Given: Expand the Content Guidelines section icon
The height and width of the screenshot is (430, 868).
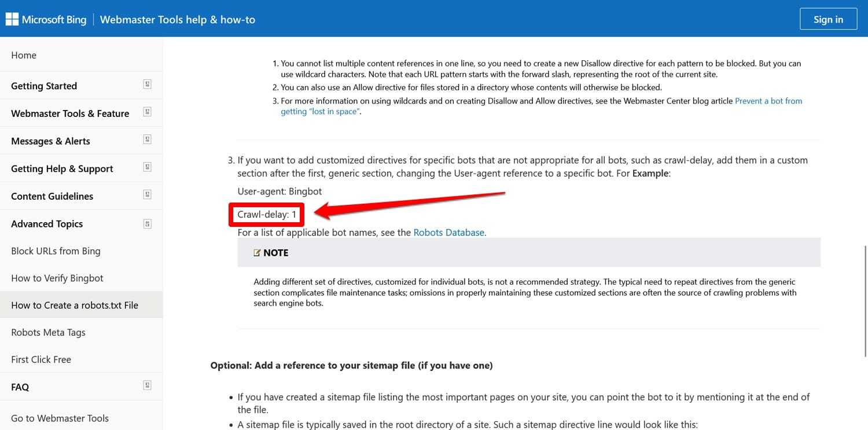Looking at the screenshot, I should pos(147,195).
